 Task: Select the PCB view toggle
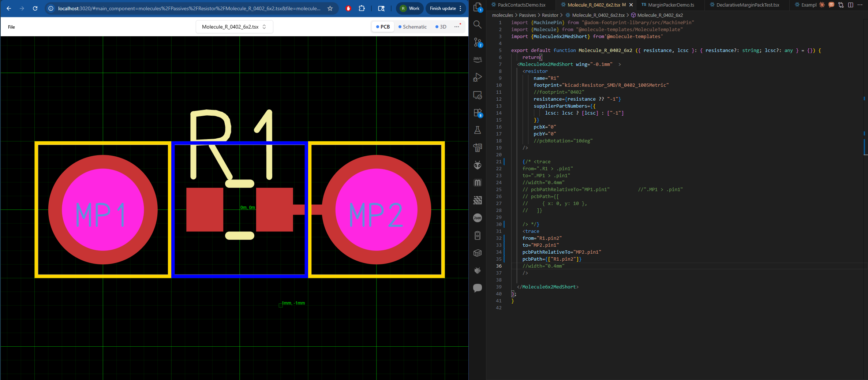383,27
